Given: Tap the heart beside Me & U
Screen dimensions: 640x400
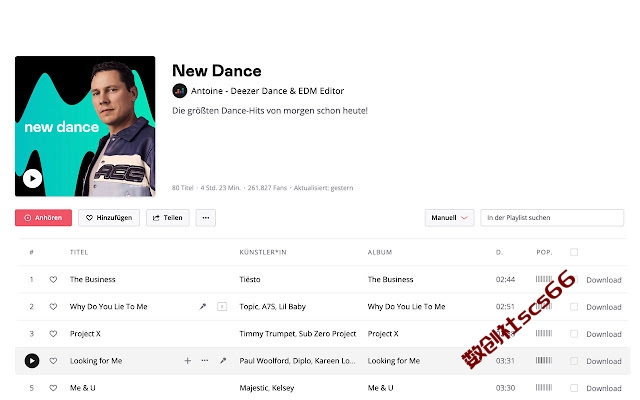Looking at the screenshot, I should [53, 388].
